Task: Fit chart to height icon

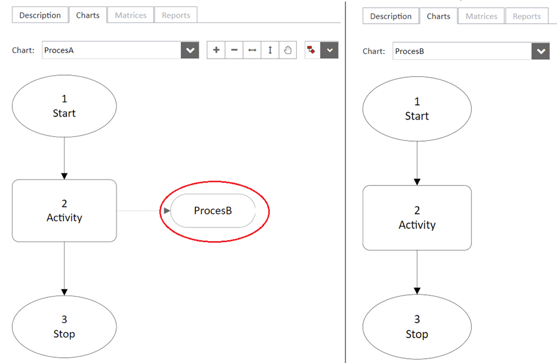Action: [270, 50]
